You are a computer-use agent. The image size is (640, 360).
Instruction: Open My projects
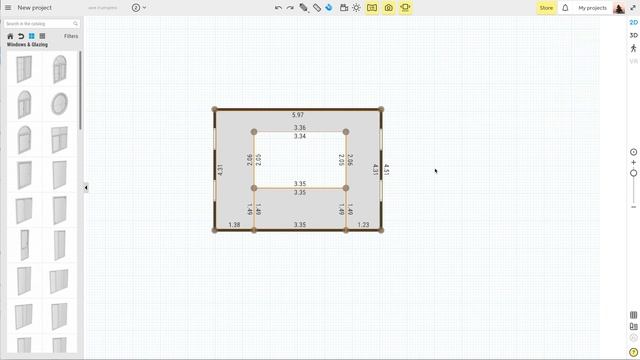[x=592, y=8]
